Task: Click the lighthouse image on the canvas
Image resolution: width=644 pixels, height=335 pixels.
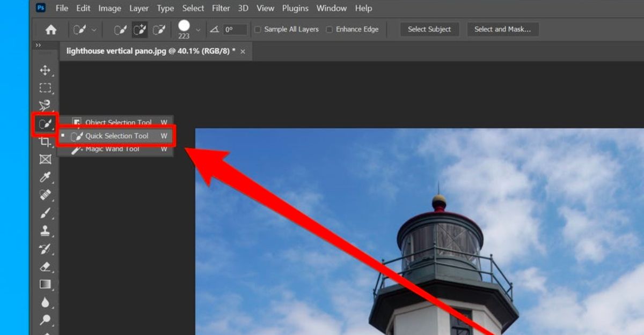Action: [x=419, y=232]
